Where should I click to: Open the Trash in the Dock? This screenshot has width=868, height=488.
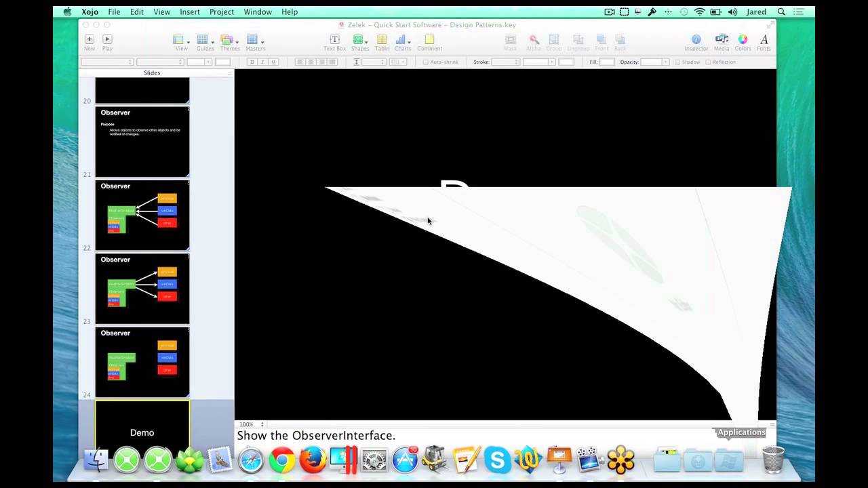773,459
